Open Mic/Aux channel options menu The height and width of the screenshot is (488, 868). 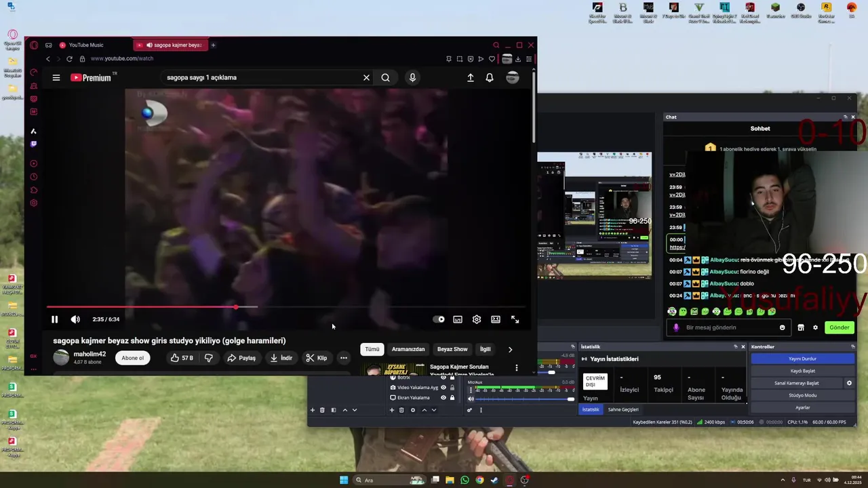[x=471, y=390]
